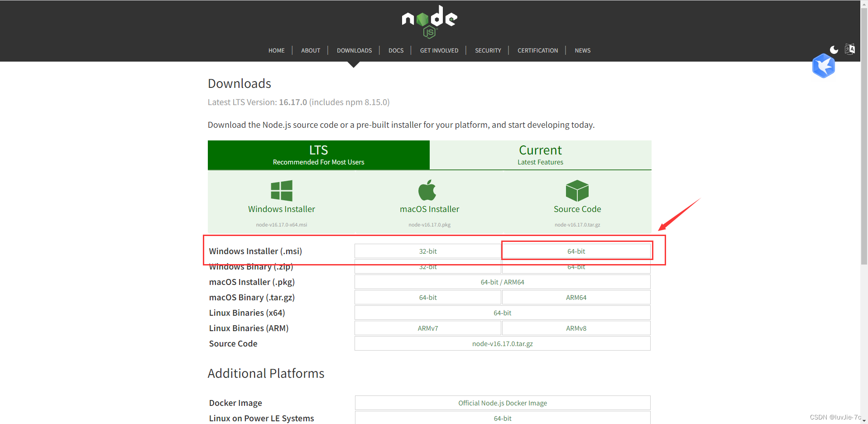The image size is (868, 424).
Task: Click the language translation icon
Action: coord(850,49)
